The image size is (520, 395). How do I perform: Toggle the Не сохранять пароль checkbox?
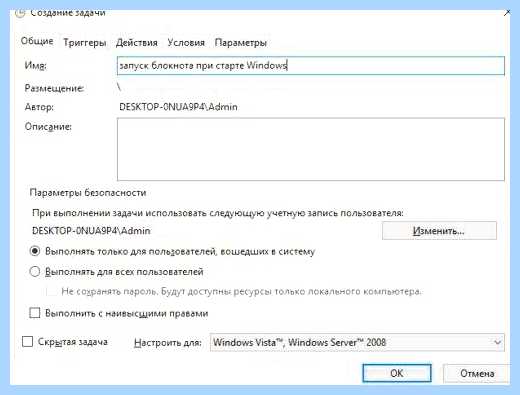tap(51, 292)
